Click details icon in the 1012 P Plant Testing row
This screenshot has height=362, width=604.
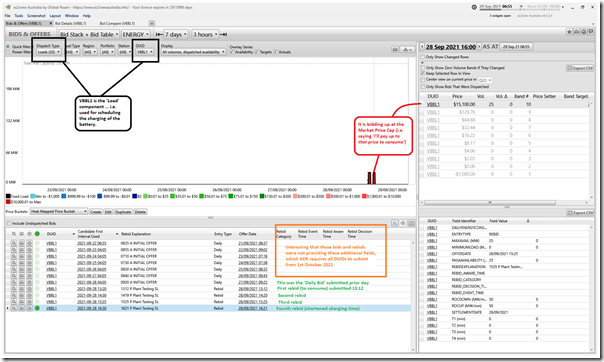(22, 288)
